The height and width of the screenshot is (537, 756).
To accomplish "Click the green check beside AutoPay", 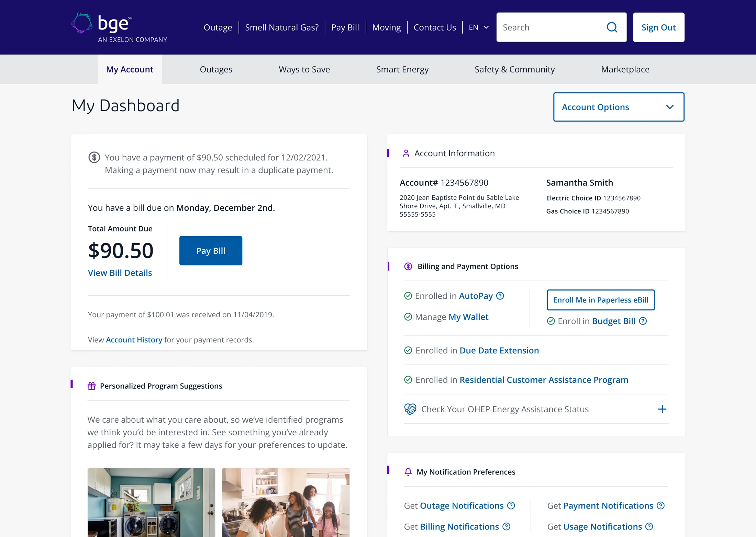I will (x=408, y=296).
